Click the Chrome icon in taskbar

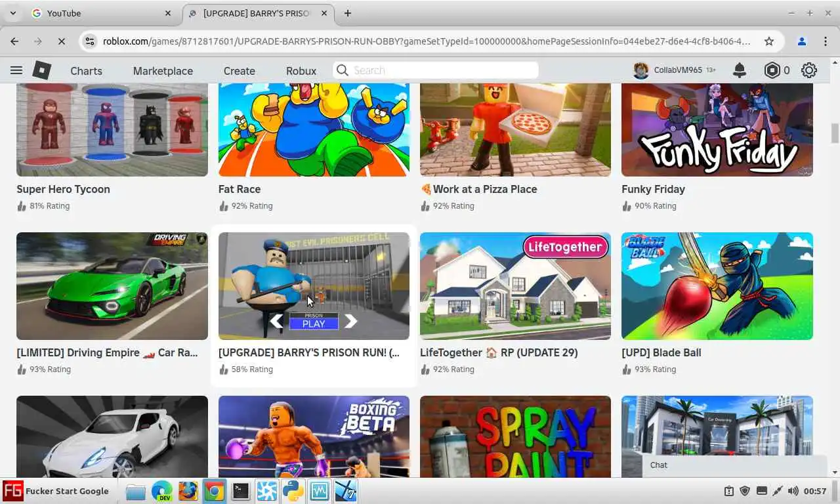(214, 491)
